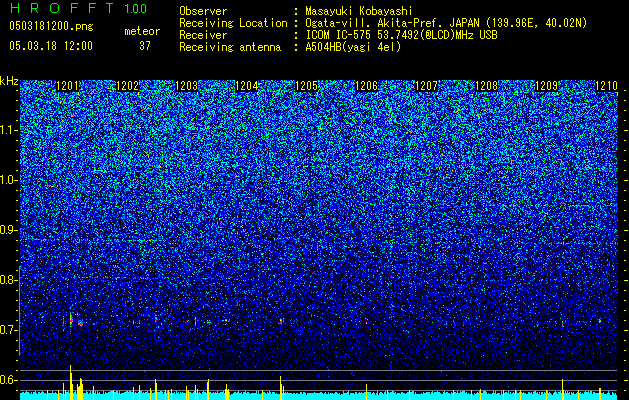Select the file name 0503181200.png
629x400 pixels.
[x=51, y=26]
